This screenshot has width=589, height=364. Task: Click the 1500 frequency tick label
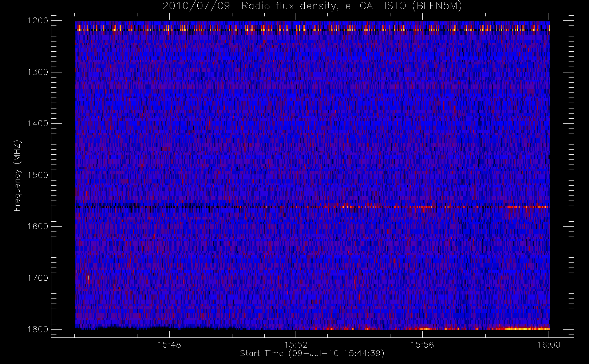coord(38,175)
